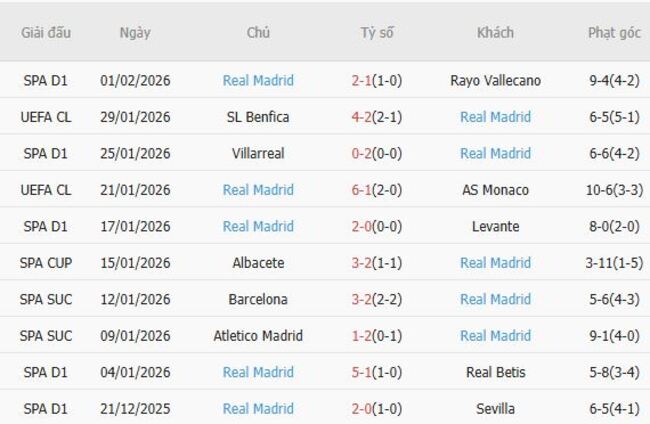Click the SPA CUP competition label
Screen dimensions: 650x424
[x=46, y=263]
